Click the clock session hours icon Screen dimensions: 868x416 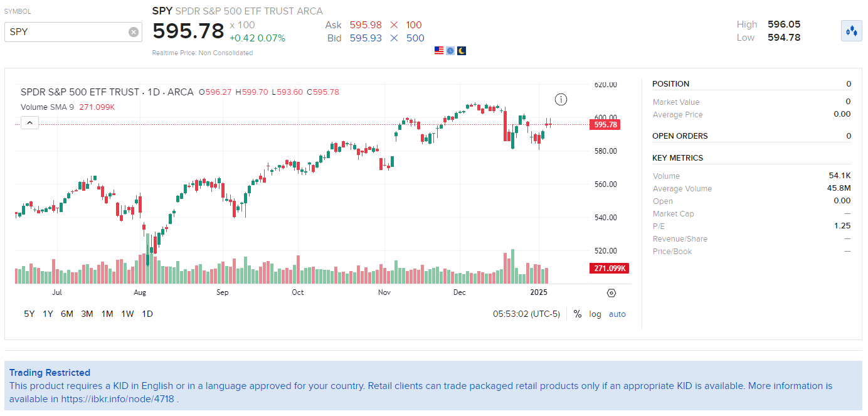(x=450, y=50)
